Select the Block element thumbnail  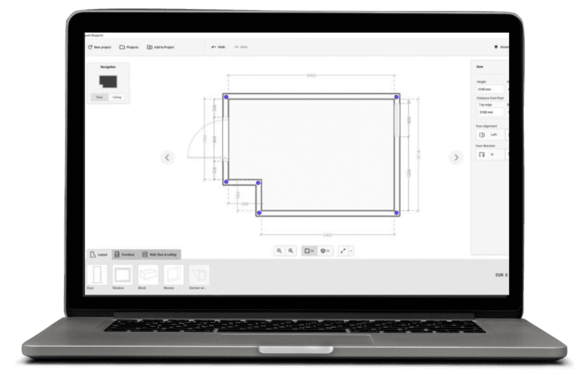148,275
